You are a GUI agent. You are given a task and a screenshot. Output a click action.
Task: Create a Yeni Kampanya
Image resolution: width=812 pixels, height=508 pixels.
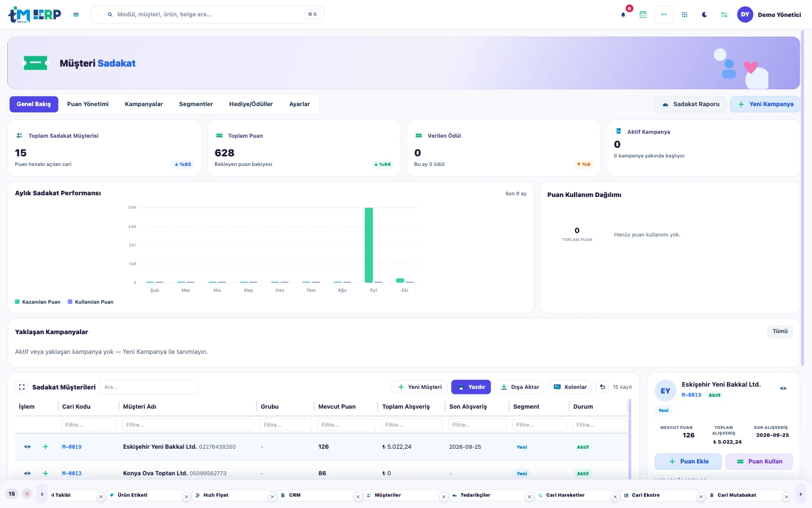tap(765, 104)
